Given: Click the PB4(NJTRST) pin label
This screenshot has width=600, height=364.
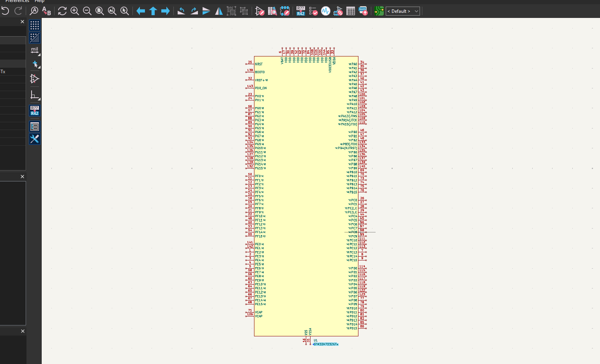Looking at the screenshot, I should (348, 148).
